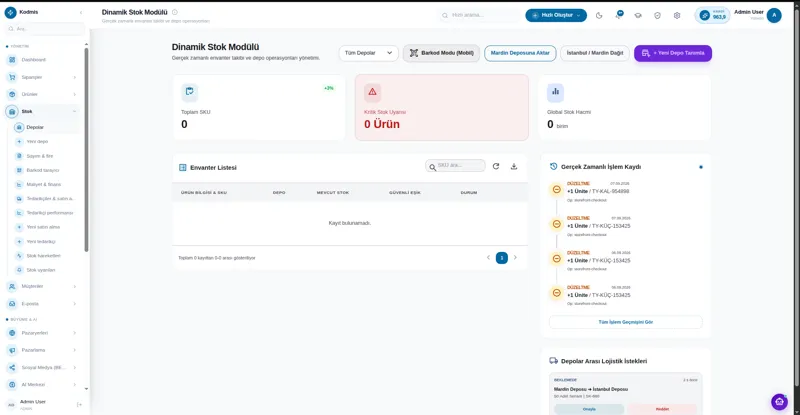Focus the SKU ara search field
800x415 pixels.
[x=455, y=166]
